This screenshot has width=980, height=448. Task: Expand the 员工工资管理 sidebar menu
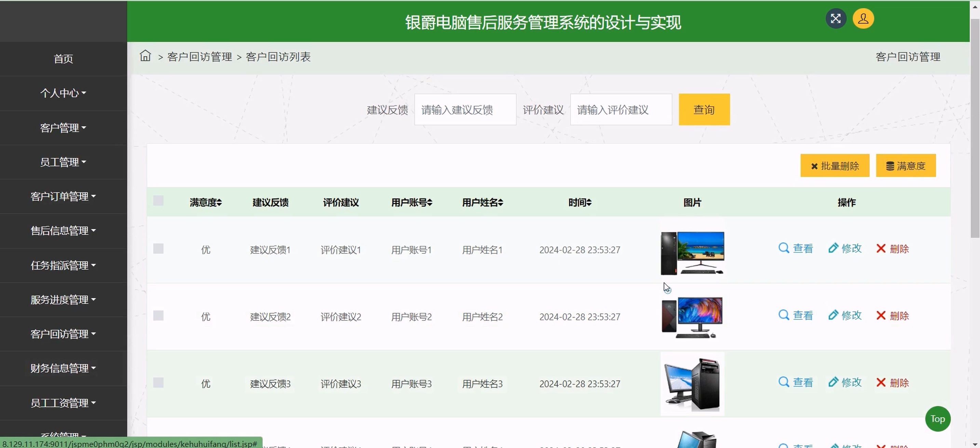point(63,403)
